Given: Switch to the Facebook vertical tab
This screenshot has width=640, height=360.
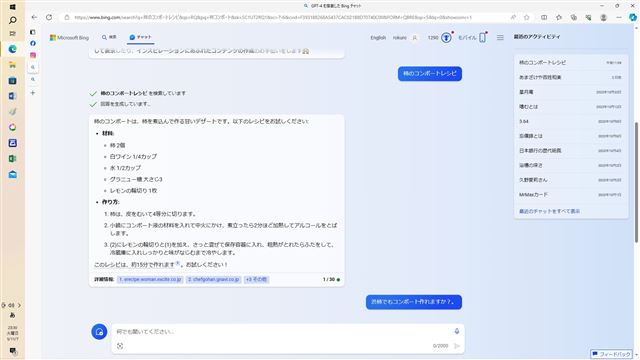Looking at the screenshot, I should (33, 43).
